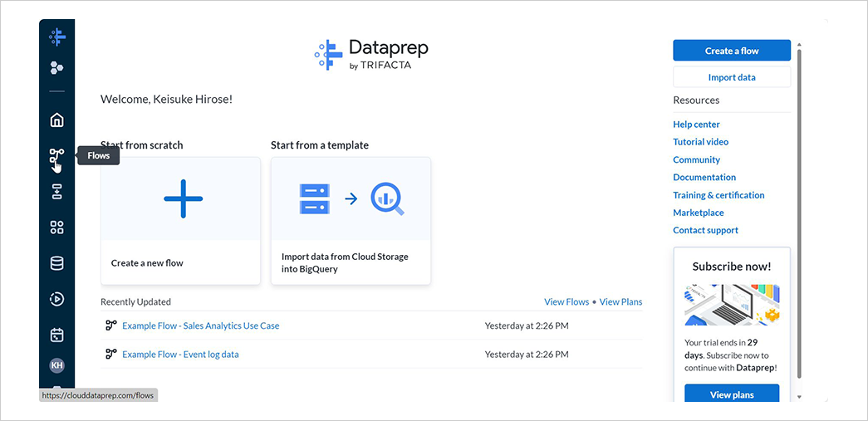Click flow icon beside Event log data

[x=110, y=354]
